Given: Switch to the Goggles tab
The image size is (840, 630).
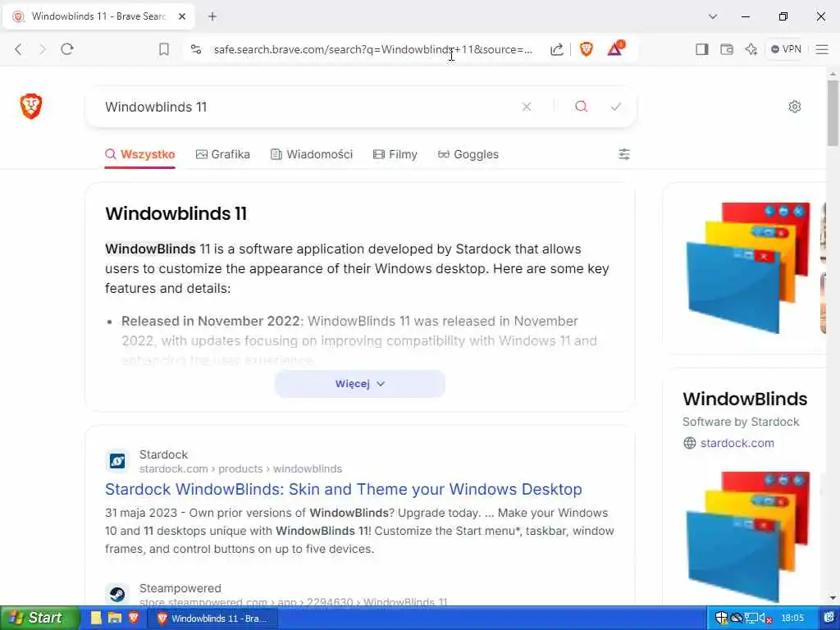Looking at the screenshot, I should [x=468, y=154].
